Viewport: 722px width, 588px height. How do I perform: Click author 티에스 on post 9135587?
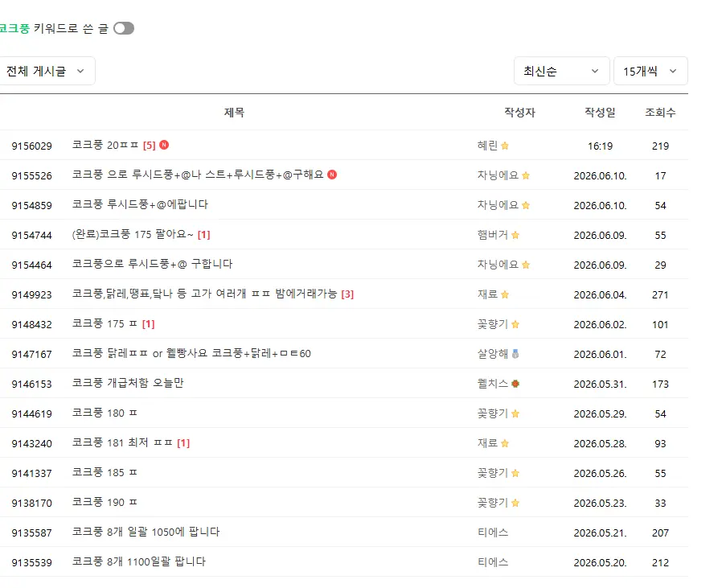coord(493,532)
